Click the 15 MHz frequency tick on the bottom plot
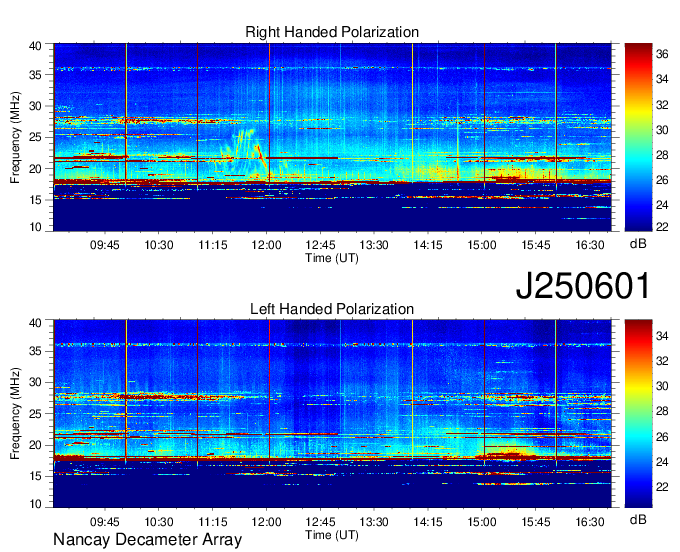The image size is (680, 552). coord(36,477)
